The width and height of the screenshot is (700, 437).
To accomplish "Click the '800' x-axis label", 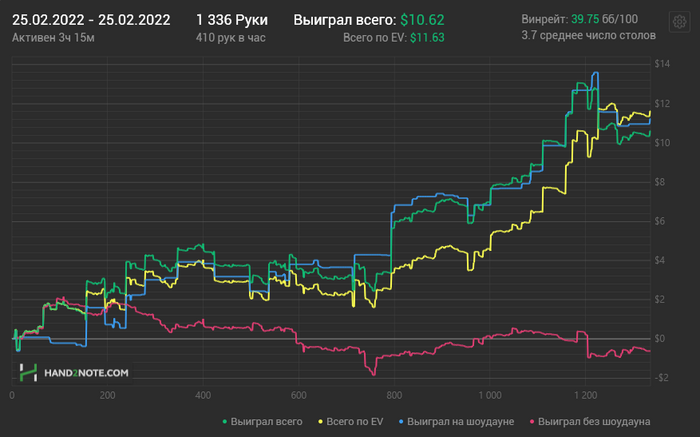I will point(394,395).
